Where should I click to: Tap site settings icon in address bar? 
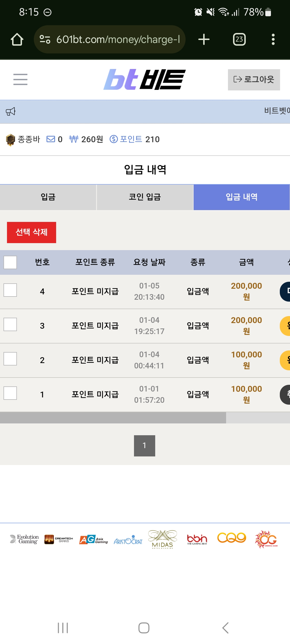tap(45, 39)
